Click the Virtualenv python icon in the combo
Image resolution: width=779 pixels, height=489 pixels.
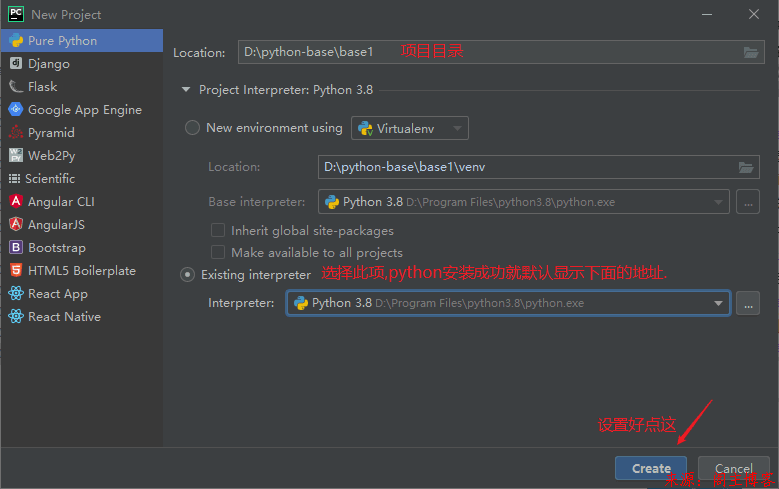click(x=365, y=128)
